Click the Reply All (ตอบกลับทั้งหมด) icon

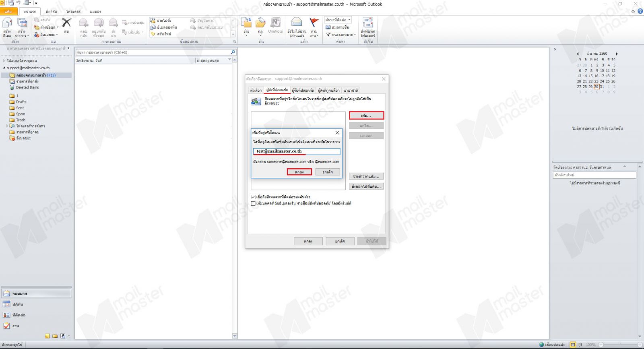(99, 23)
